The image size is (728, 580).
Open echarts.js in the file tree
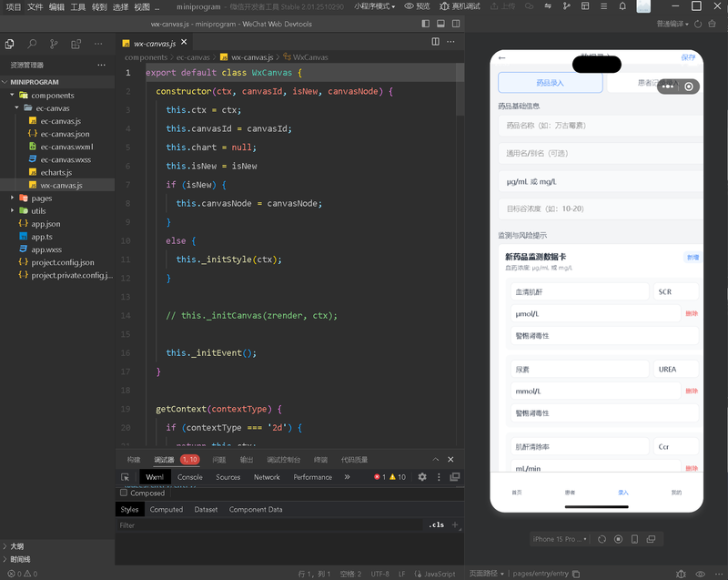tap(56, 172)
